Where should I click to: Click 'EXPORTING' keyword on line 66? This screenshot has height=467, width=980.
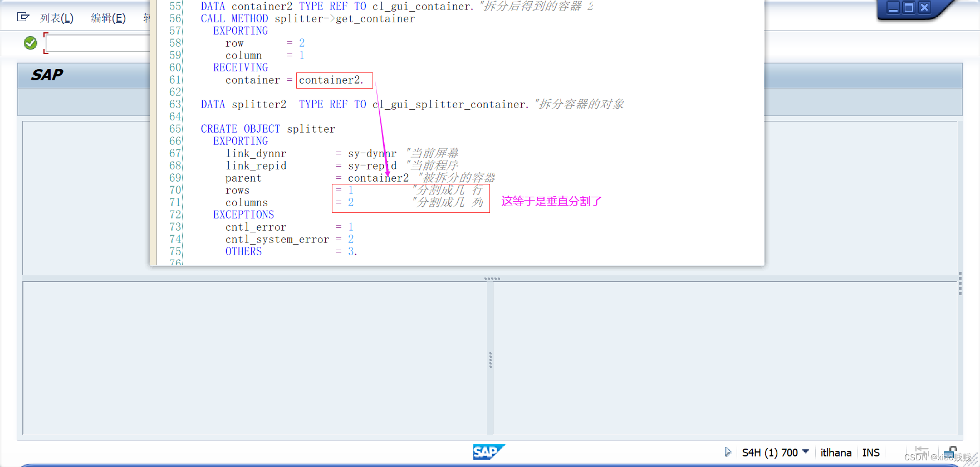point(241,141)
